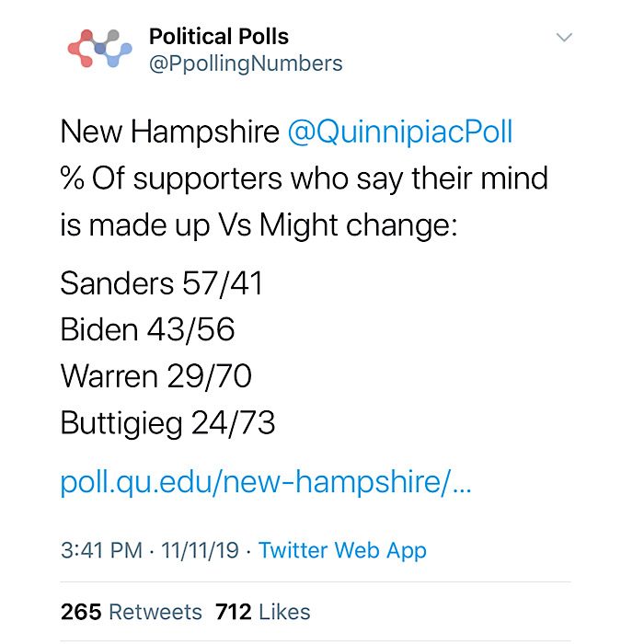View the 265 Retweets list
The image size is (644, 644).
tap(132, 612)
